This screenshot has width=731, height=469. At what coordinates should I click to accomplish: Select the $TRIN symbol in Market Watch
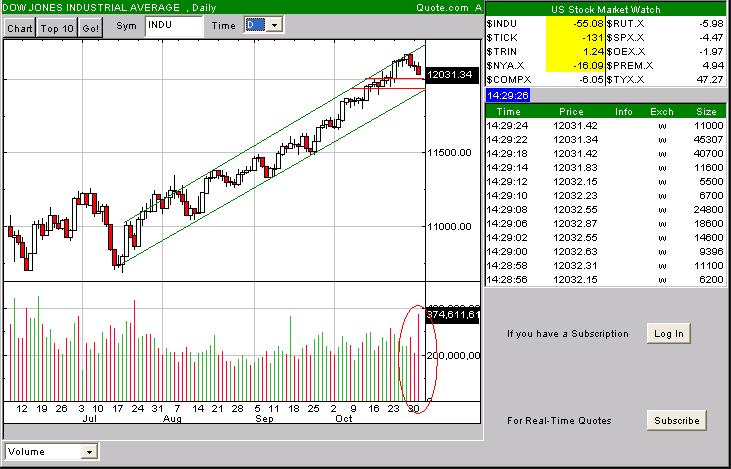[x=502, y=51]
